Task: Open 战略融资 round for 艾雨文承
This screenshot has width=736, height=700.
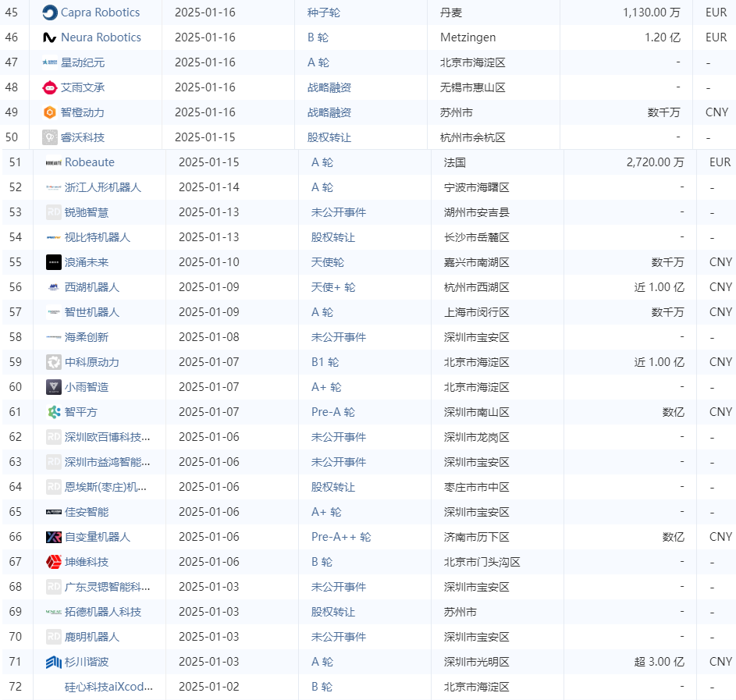Action: point(329,87)
